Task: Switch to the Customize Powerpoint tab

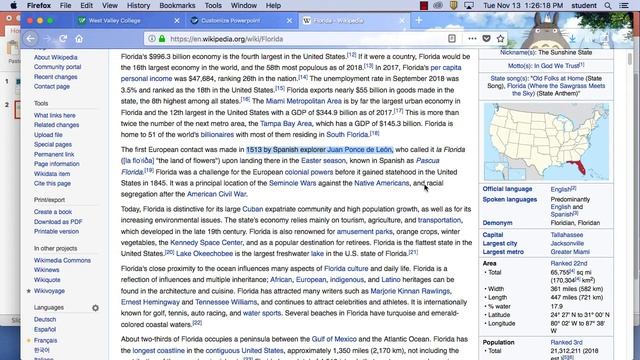Action: [x=241, y=20]
